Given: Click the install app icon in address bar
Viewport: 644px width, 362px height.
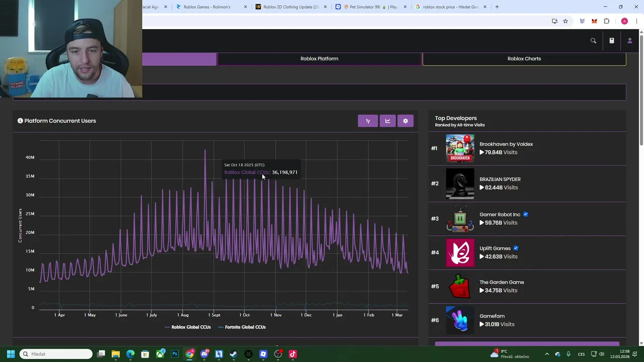Looking at the screenshot, I should [x=554, y=21].
